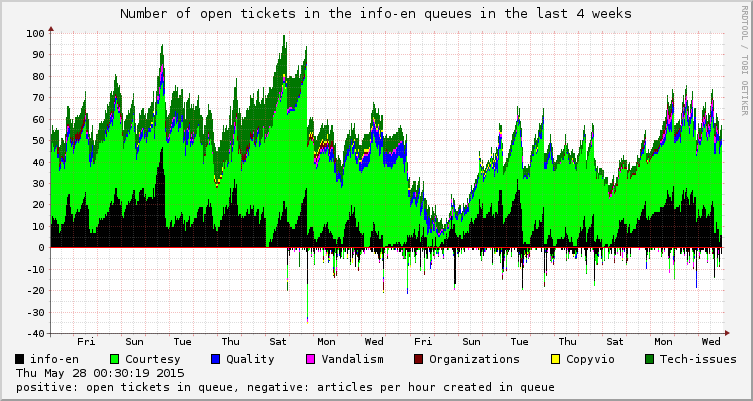The width and height of the screenshot is (753, 401).
Task: Click the 'Vandalism' legend label
Action: point(352,359)
